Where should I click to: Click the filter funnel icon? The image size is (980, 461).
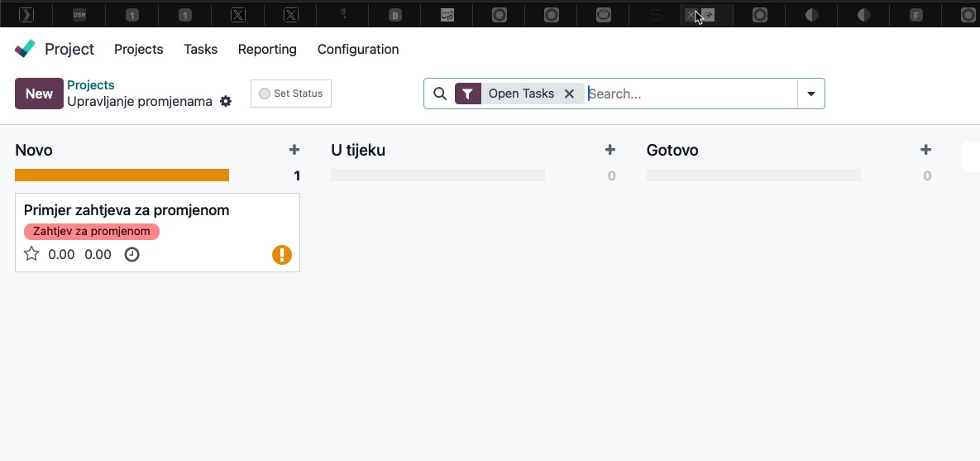click(x=468, y=94)
